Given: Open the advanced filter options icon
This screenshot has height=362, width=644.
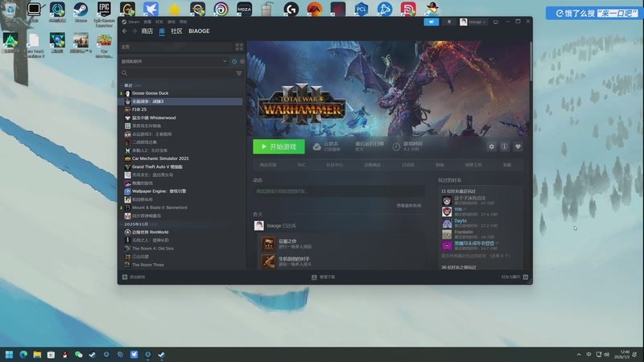Looking at the screenshot, I should point(239,73).
